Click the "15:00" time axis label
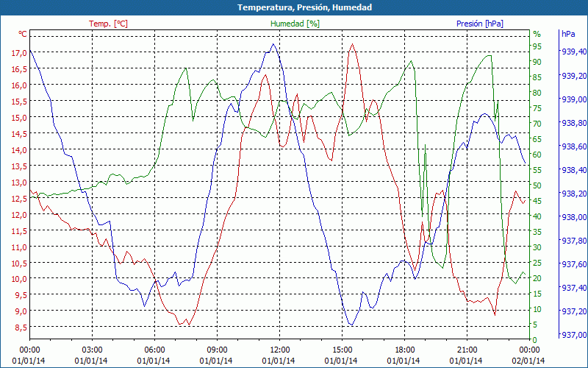588x368 pixels. click(342, 350)
